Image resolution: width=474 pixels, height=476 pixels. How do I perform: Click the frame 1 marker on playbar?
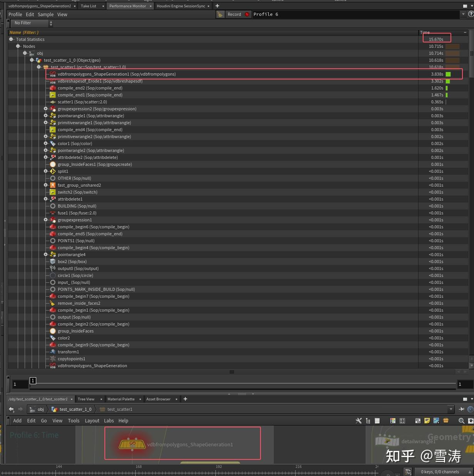point(33,381)
